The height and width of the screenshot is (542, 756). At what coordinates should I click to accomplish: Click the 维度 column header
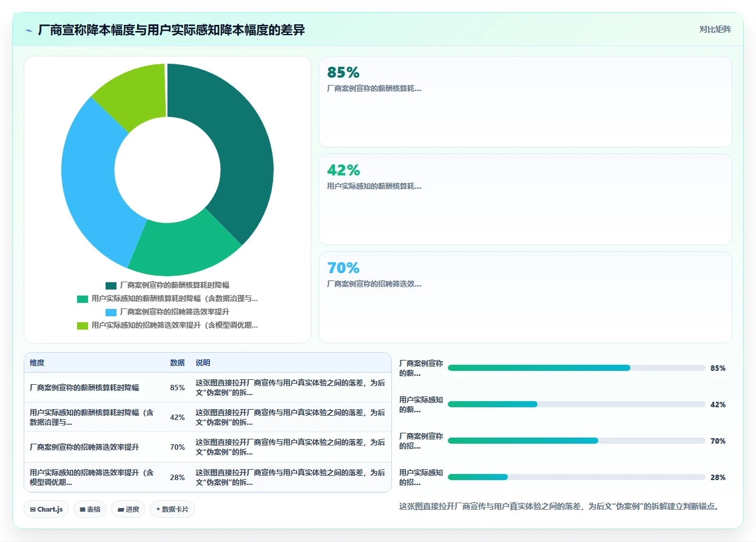37,363
